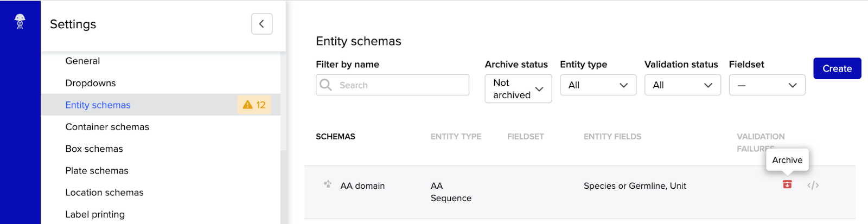The image size is (868, 224).
Task: Click the search magnifier icon
Action: coord(325,85)
